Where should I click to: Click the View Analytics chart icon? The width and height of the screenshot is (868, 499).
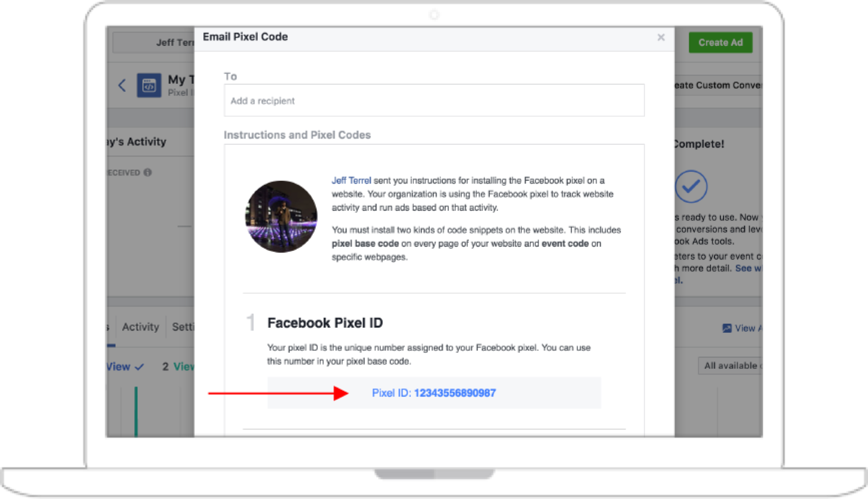click(727, 328)
